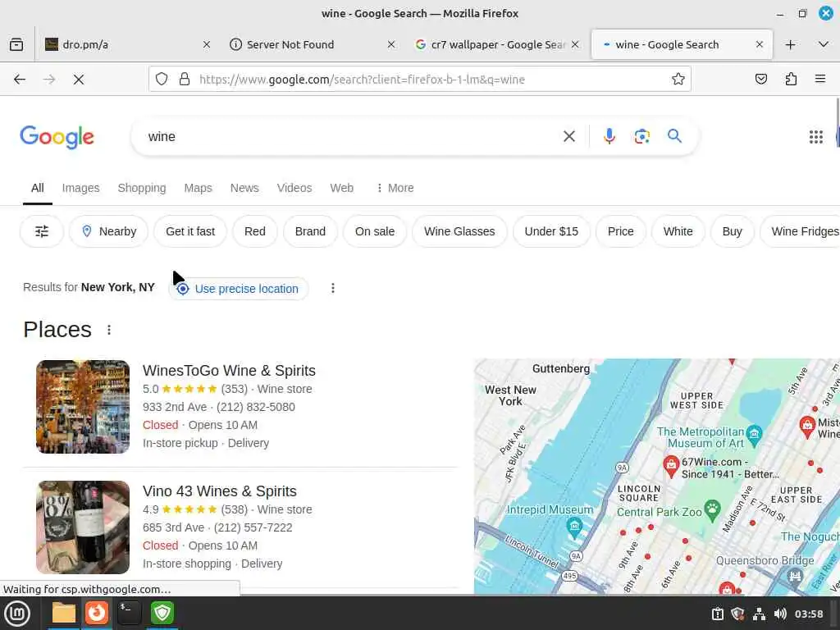The image size is (840, 630).
Task: Select the Brand filter chip
Action: click(x=310, y=231)
